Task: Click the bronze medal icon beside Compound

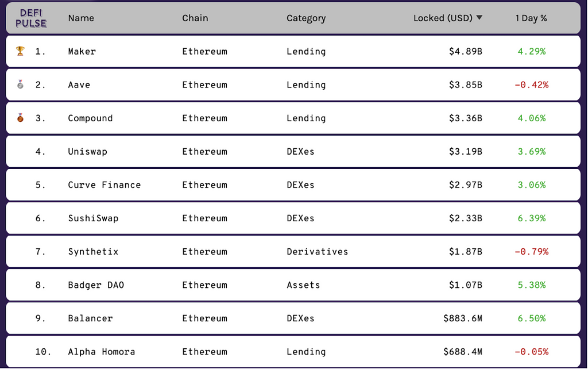Action: pos(20,118)
